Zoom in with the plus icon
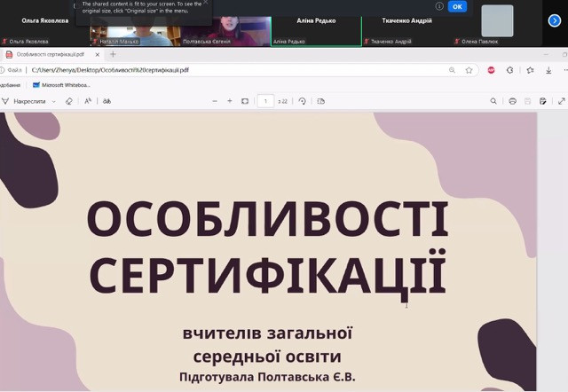Image resolution: width=568 pixels, height=392 pixels. (230, 101)
